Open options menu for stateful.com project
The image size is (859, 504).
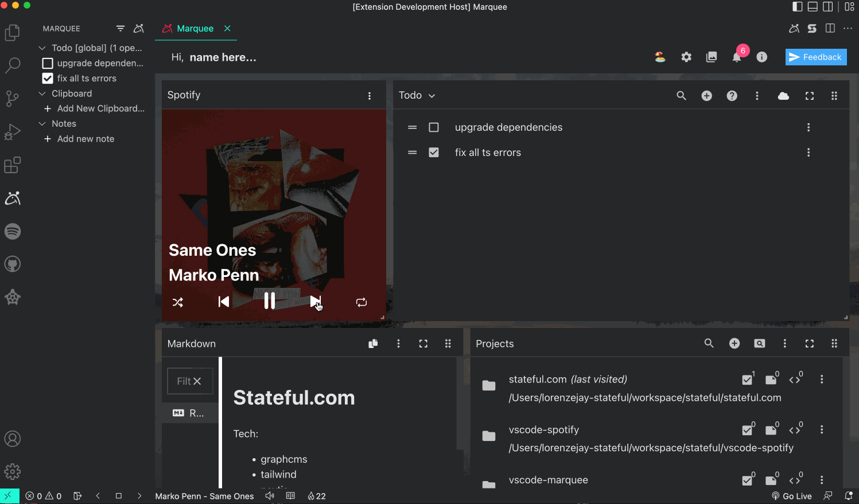point(822,380)
